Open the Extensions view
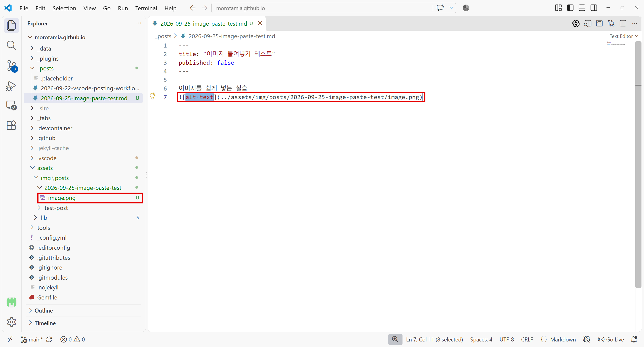 pyautogui.click(x=12, y=125)
